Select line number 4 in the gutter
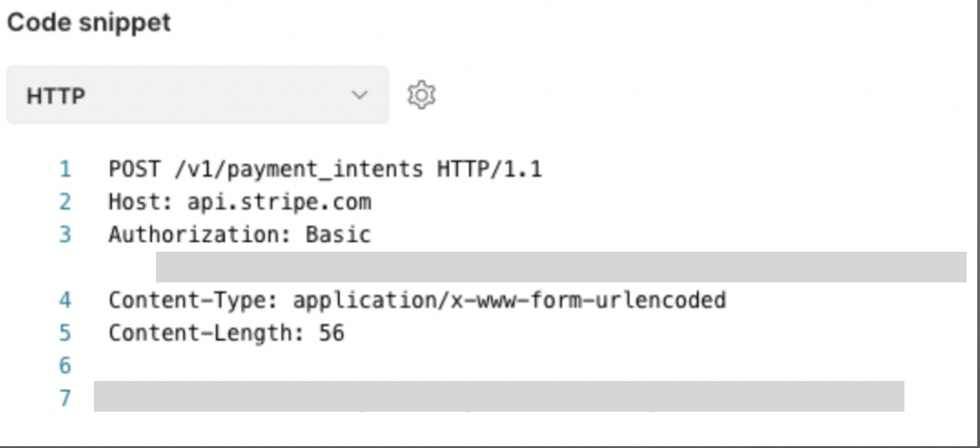 click(66, 301)
